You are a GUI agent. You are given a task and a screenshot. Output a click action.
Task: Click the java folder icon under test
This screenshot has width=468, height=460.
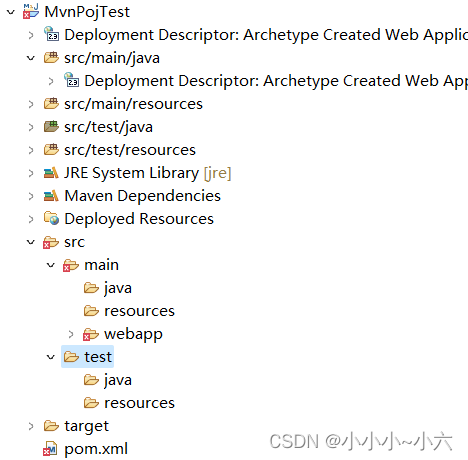pyautogui.click(x=91, y=380)
